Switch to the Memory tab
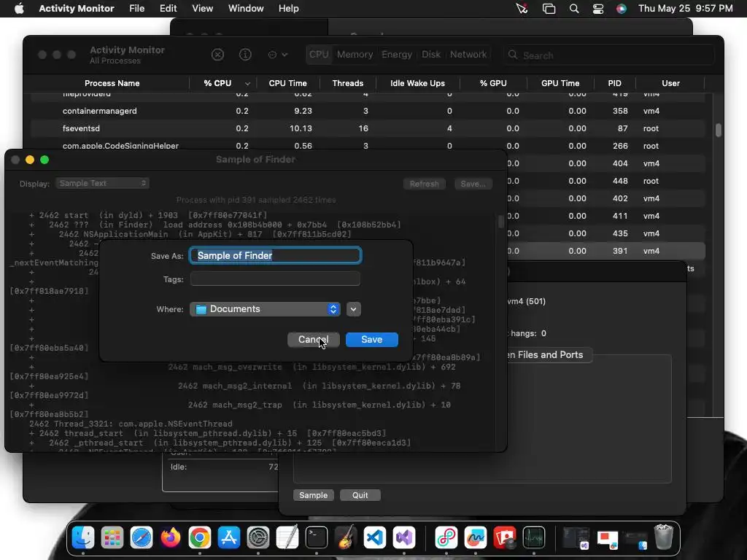Image resolution: width=747 pixels, height=560 pixels. pyautogui.click(x=355, y=54)
